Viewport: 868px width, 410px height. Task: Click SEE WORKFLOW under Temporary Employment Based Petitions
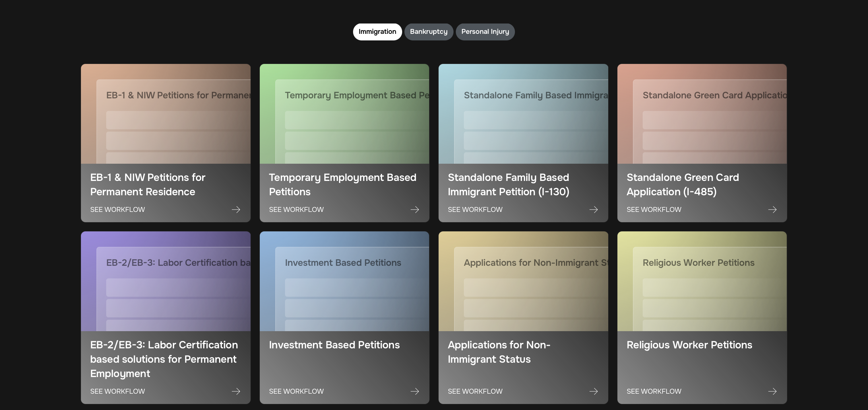(296, 210)
